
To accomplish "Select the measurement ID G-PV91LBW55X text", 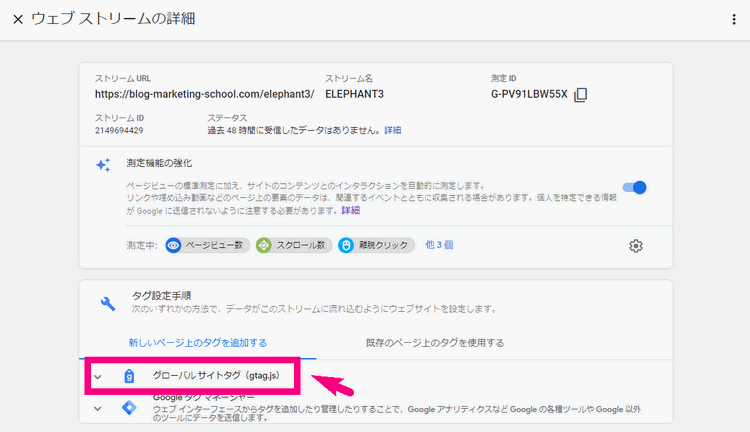I will click(x=529, y=94).
